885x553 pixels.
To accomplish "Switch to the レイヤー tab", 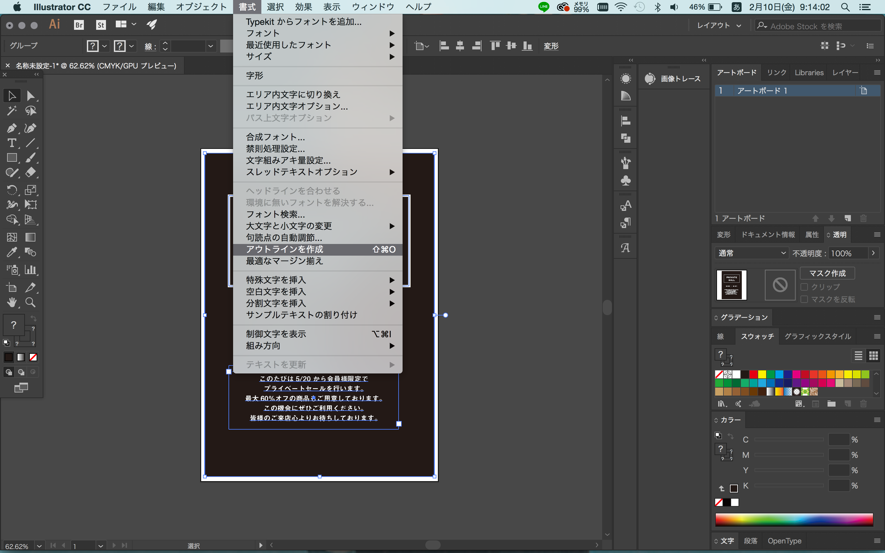I will click(845, 73).
